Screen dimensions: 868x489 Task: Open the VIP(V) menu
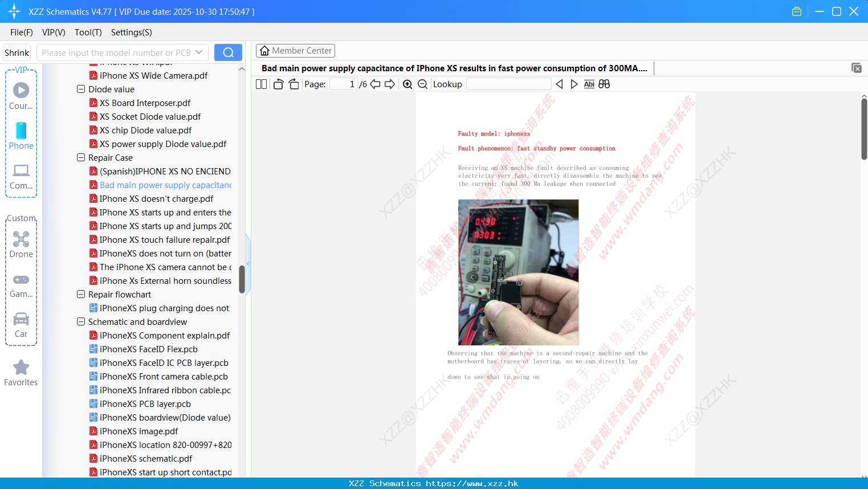pyautogui.click(x=54, y=32)
